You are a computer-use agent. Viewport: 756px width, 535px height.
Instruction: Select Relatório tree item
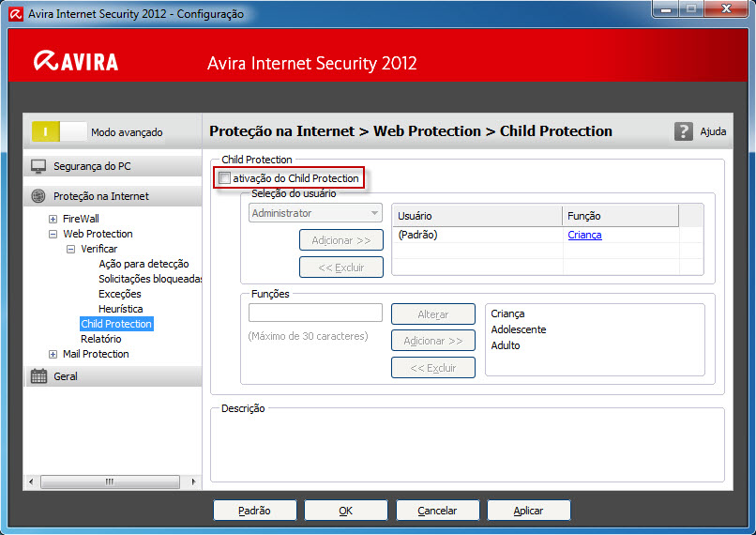100,339
